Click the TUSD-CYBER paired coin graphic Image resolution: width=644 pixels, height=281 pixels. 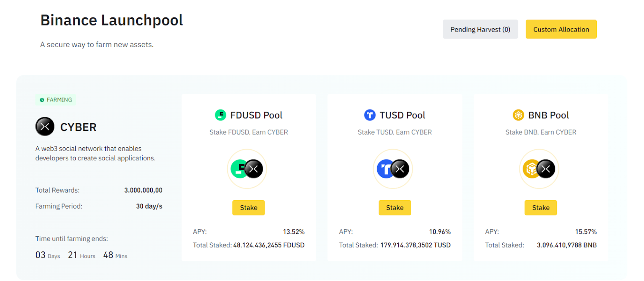[393, 169]
